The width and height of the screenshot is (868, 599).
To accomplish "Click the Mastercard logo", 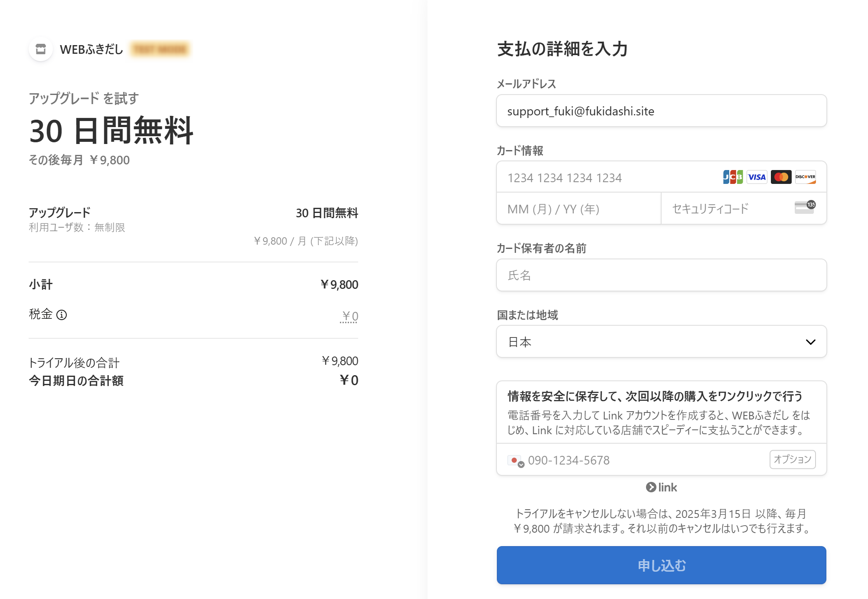I will coord(781,177).
